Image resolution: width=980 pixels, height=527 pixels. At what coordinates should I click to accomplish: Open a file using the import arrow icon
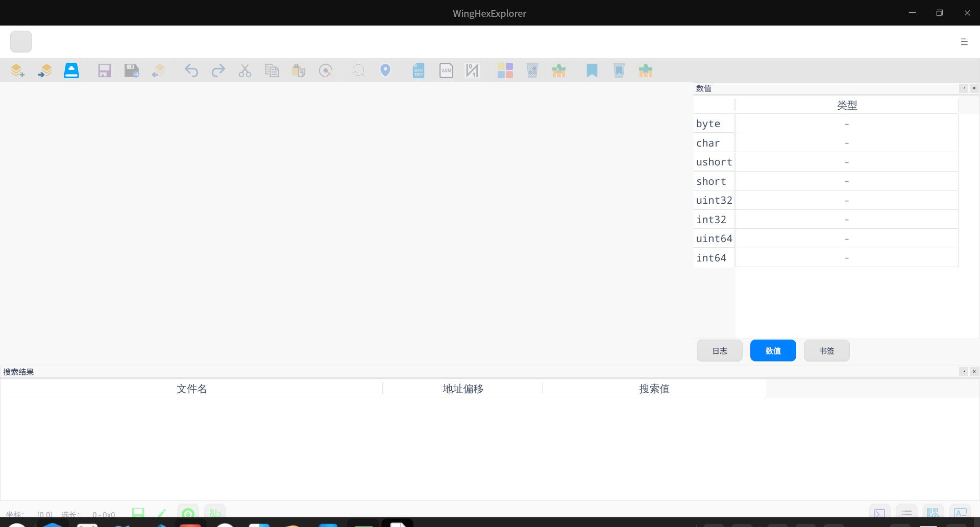click(x=45, y=70)
